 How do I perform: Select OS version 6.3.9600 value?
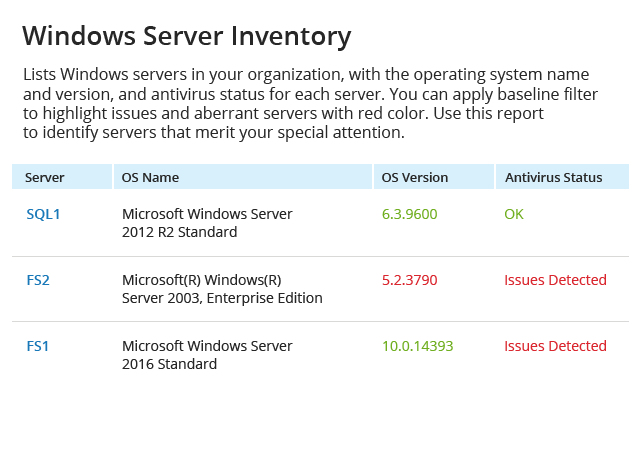tap(409, 214)
